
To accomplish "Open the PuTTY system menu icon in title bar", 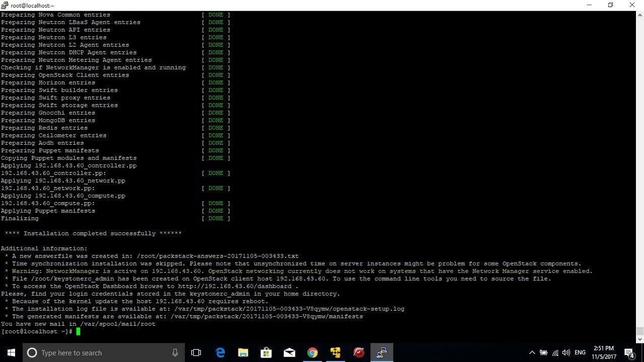I will pos(5,5).
